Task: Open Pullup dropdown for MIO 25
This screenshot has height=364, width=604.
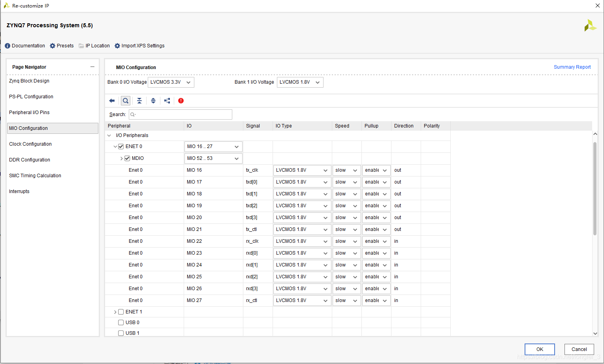Action: (376, 277)
